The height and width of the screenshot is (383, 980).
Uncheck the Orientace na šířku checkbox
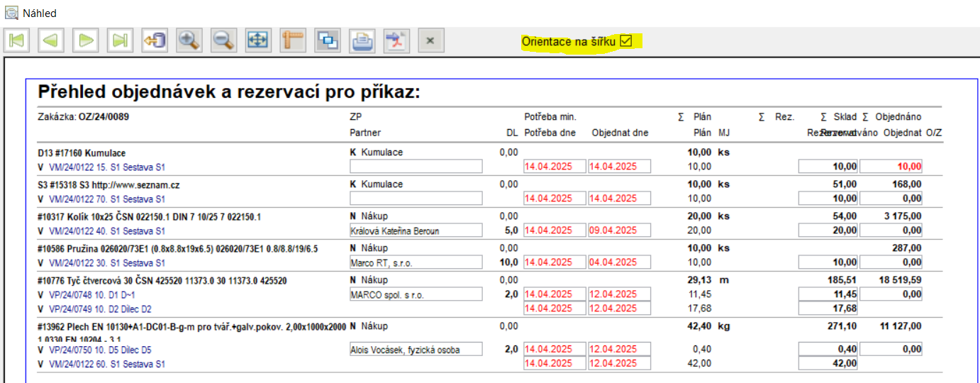pos(625,41)
